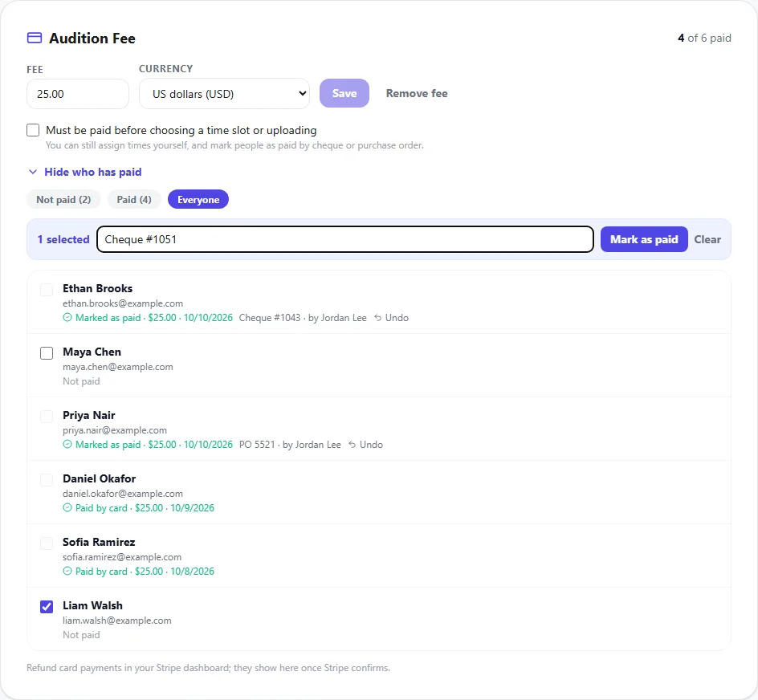Image resolution: width=758 pixels, height=700 pixels.
Task: Click the chevron next to Hide who has paid
Action: (x=33, y=172)
